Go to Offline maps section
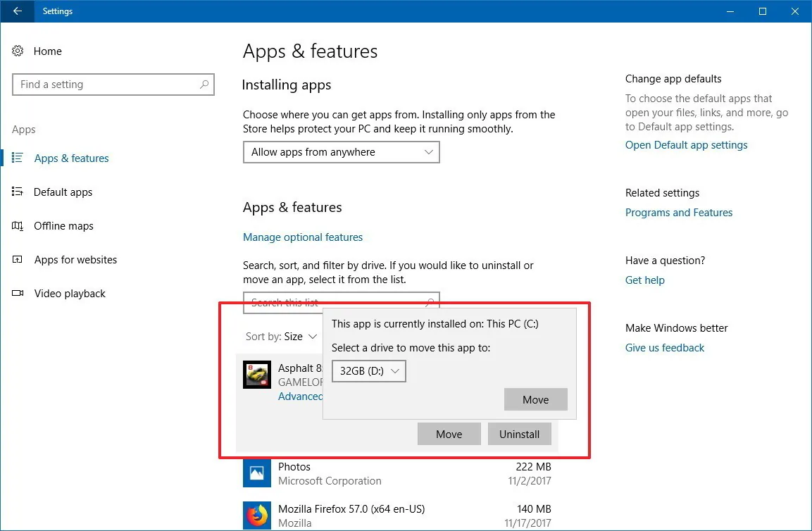The image size is (812, 531). point(63,226)
